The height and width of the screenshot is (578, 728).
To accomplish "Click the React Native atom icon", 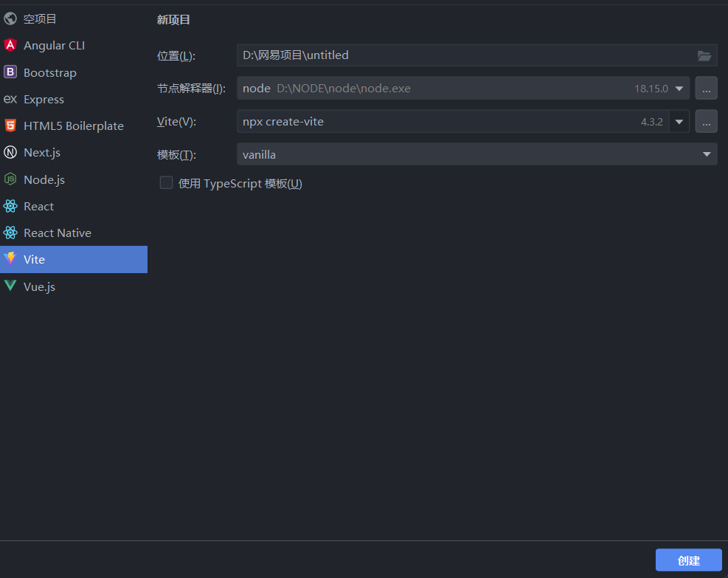I will click(x=10, y=233).
